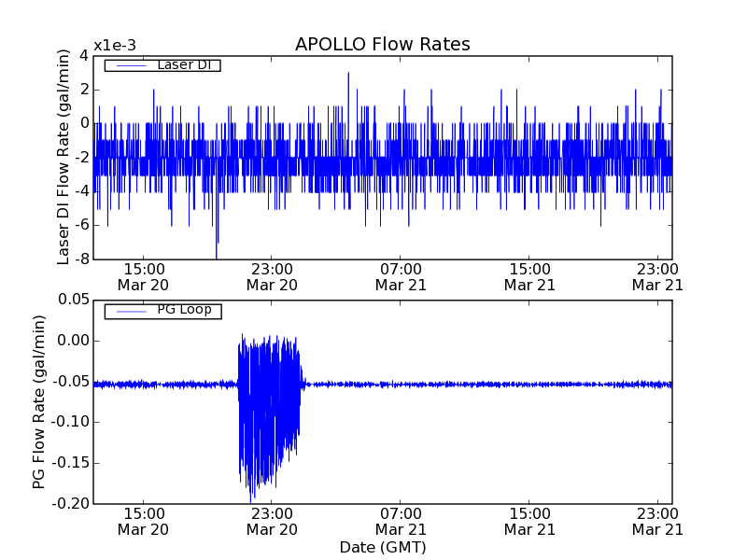Click the 'APOLLO Flow Rates' chart title

click(x=383, y=44)
